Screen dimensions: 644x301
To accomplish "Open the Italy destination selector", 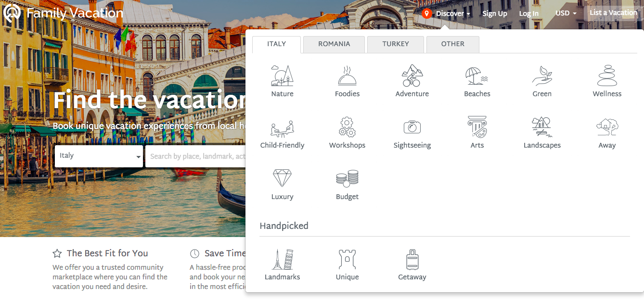I will [x=98, y=155].
